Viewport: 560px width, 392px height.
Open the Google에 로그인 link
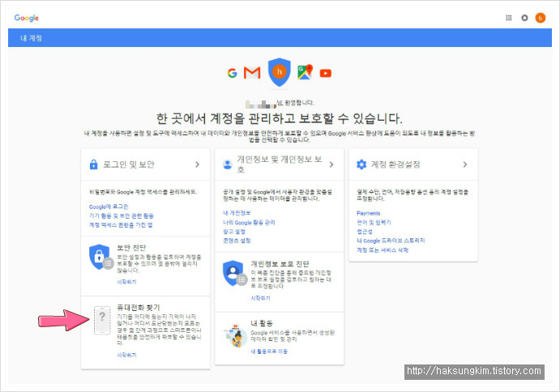point(109,207)
